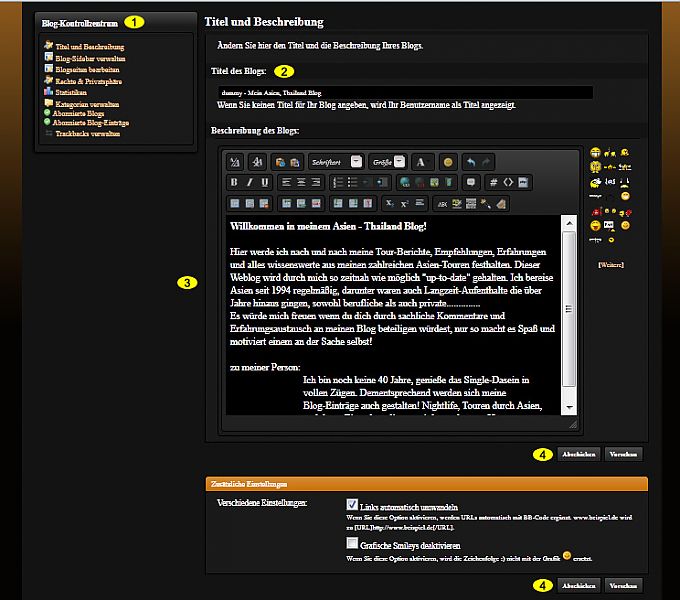Open Abonnierte Blog-Einträge link

pyautogui.click(x=91, y=123)
